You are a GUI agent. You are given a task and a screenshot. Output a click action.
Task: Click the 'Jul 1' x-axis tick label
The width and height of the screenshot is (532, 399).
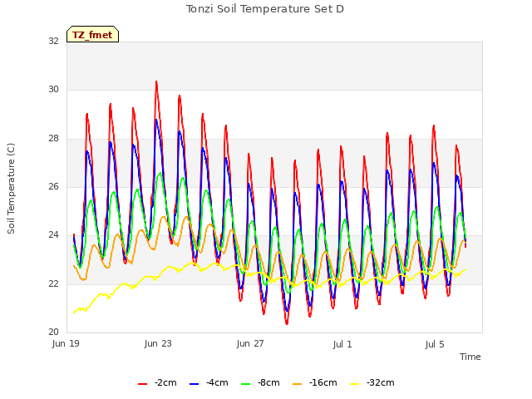pyautogui.click(x=342, y=344)
